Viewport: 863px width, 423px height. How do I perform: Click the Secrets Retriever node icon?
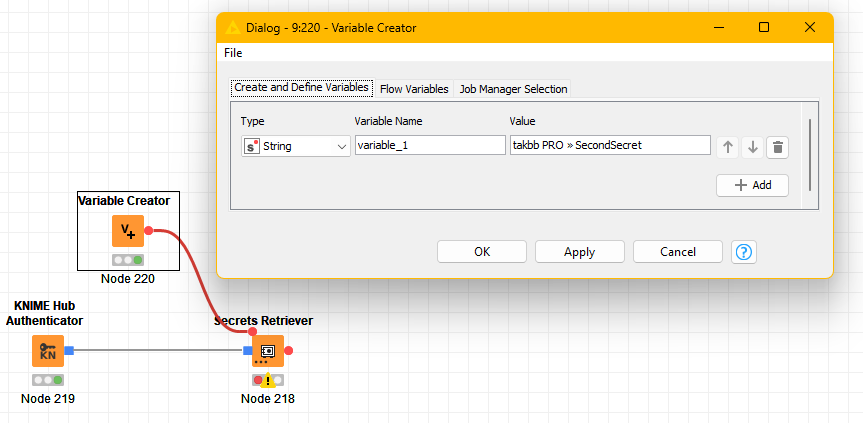(x=267, y=351)
